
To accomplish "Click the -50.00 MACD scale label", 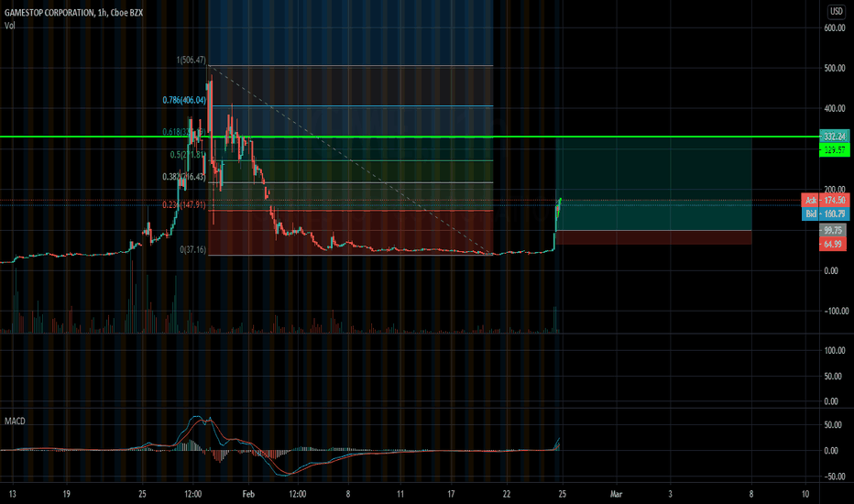I will (834, 477).
